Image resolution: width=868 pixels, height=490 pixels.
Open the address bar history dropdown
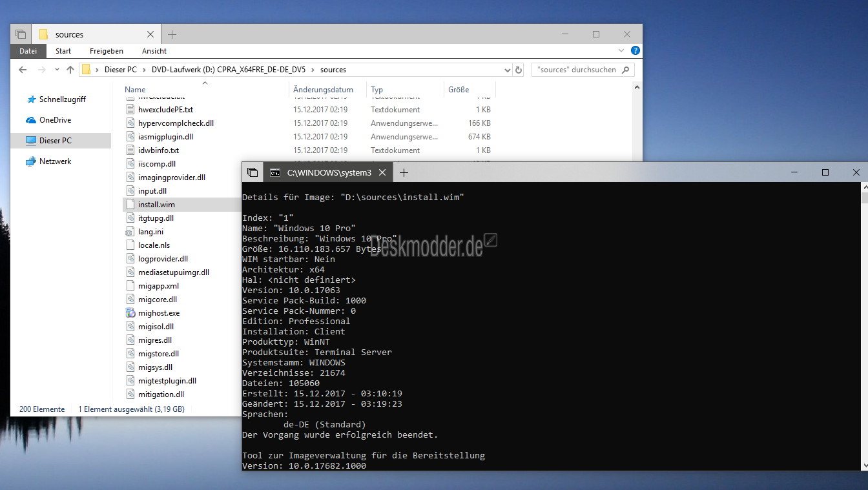pos(508,70)
